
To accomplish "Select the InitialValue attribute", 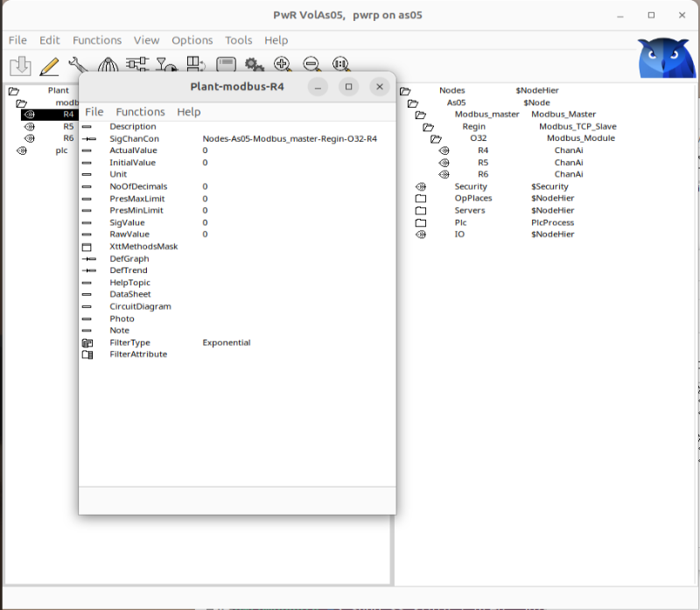I will 133,163.
